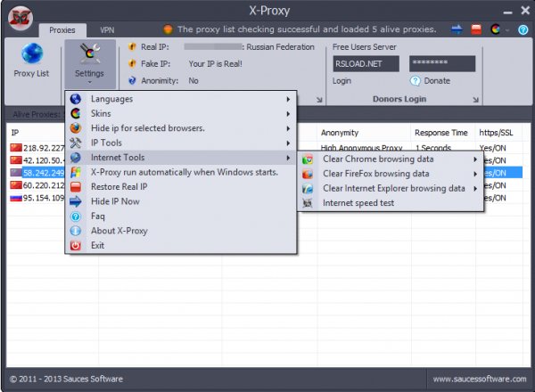Click the red restore icon in title toolbar
The width and height of the screenshot is (535, 392).
[476, 29]
